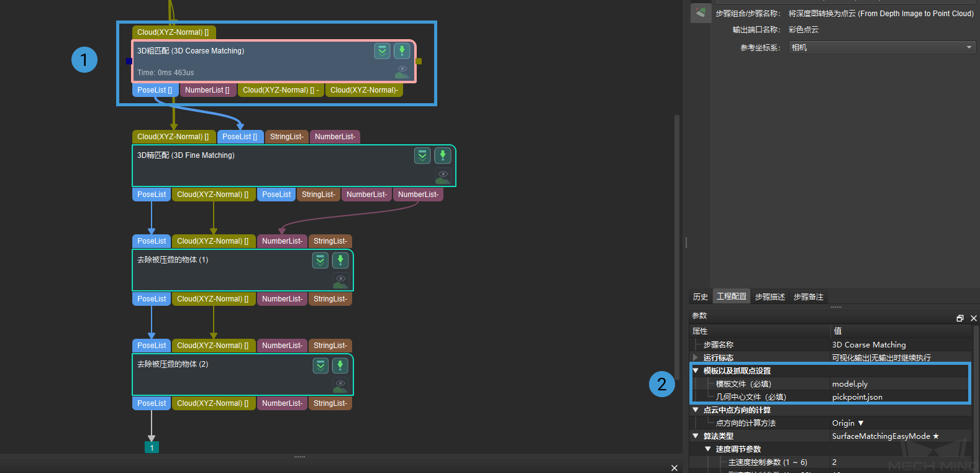The image size is (980, 473).
Task: Click the step icon beside 步骤组合/步骤名称
Action: coord(701,13)
